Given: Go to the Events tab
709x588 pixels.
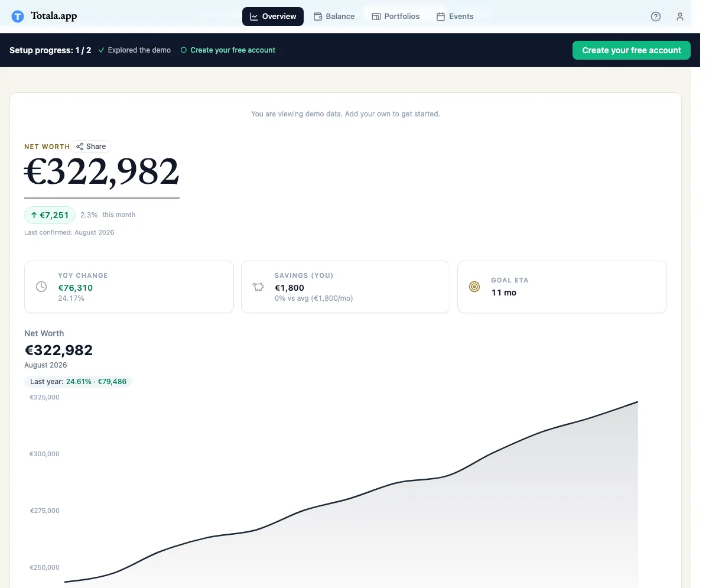Looking at the screenshot, I should pos(455,17).
